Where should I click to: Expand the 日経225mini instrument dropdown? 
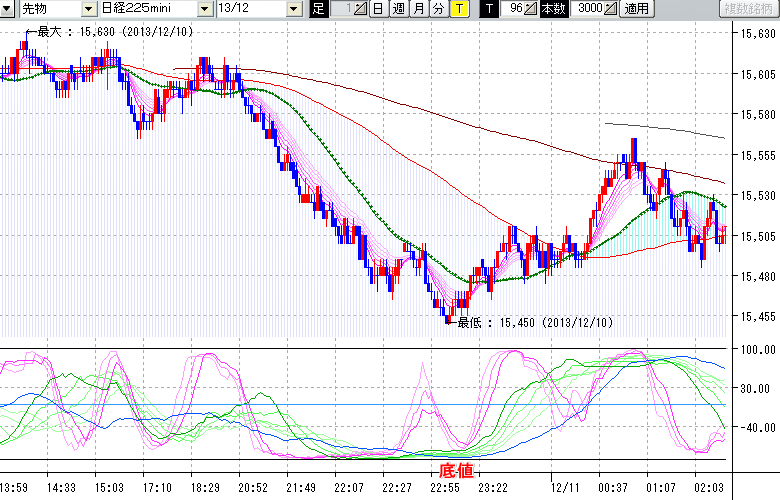pos(205,9)
